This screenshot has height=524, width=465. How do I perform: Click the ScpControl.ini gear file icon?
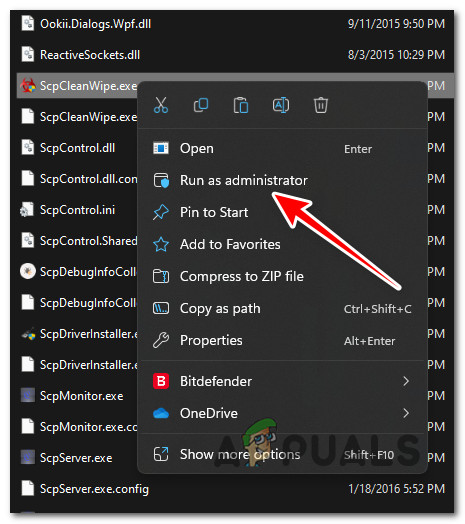[27, 210]
